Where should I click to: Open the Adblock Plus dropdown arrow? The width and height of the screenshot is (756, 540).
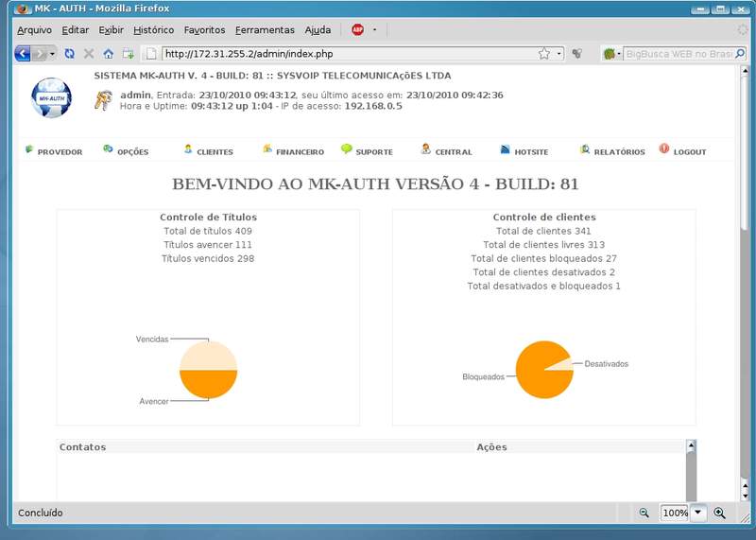pos(374,30)
